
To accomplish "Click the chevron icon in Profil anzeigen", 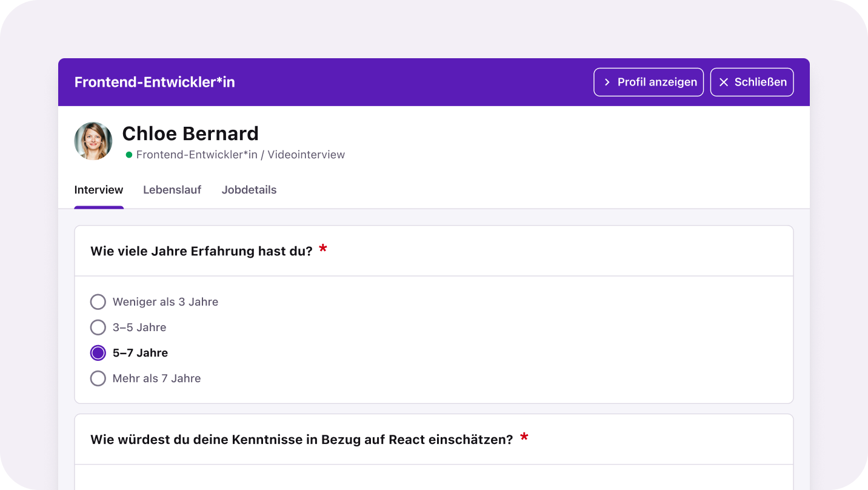I will point(607,82).
